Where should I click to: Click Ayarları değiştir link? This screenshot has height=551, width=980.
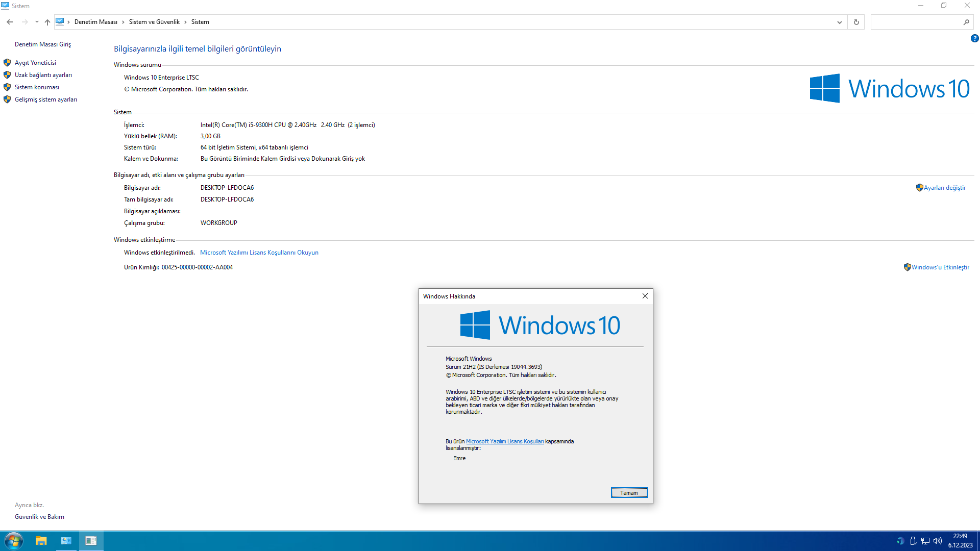(x=945, y=188)
